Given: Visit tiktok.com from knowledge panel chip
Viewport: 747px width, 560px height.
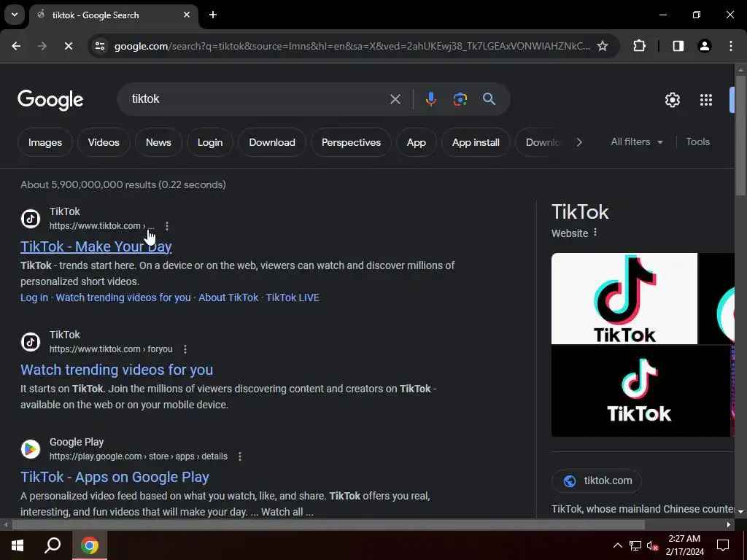Looking at the screenshot, I should pos(597,481).
